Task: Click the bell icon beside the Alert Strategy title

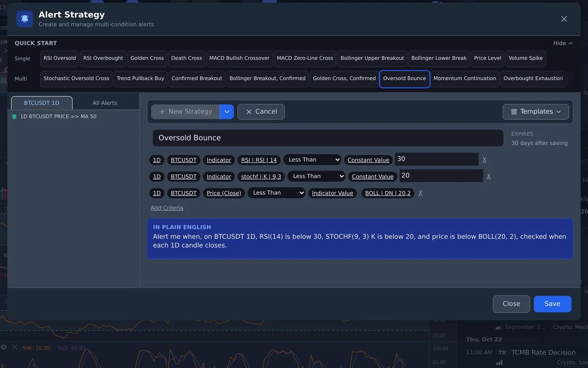Action: click(25, 19)
